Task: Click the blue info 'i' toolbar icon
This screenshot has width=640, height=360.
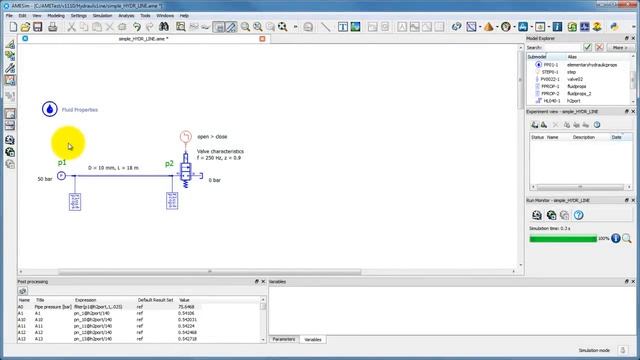Action: (557, 27)
